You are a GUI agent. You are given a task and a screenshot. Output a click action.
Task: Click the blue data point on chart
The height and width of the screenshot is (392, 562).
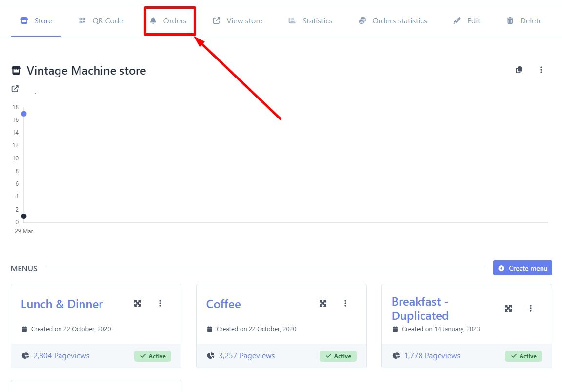click(24, 114)
